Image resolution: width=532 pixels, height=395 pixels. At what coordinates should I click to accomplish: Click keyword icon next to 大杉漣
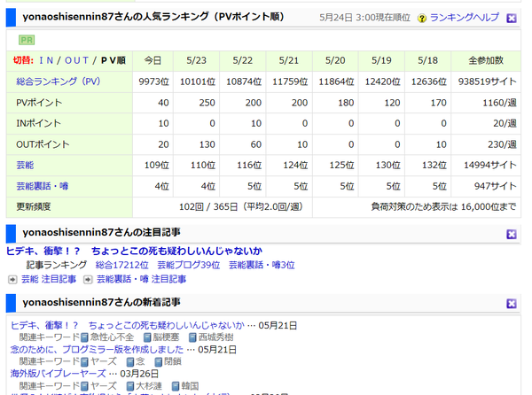pyautogui.click(x=130, y=386)
